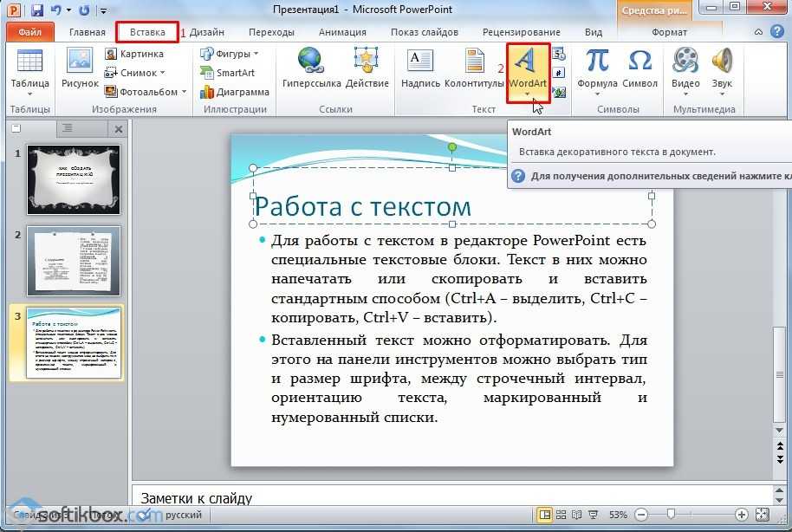Open PowerPoint Help question mark icon
This screenshot has height=532, width=792.
click(x=777, y=31)
